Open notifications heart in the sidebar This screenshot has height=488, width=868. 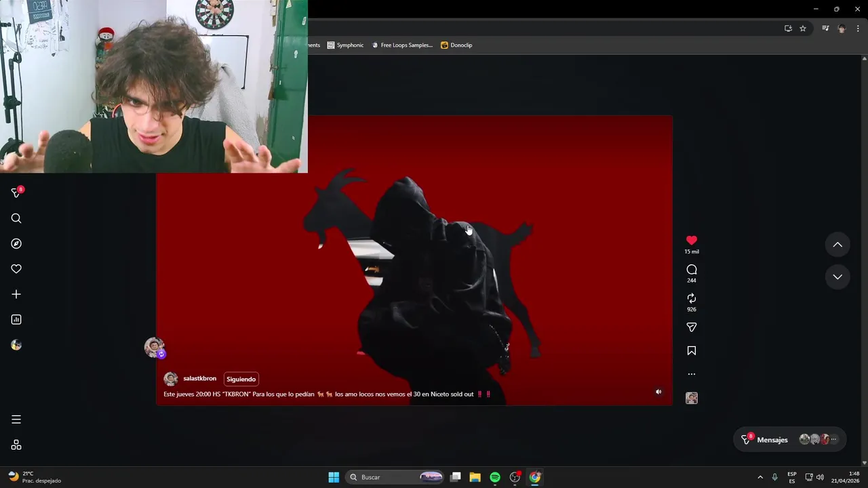coord(16,269)
